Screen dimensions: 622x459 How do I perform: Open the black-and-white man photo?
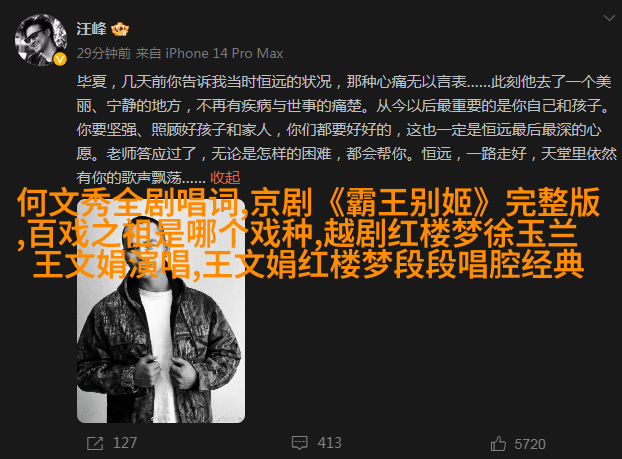[x=161, y=311]
